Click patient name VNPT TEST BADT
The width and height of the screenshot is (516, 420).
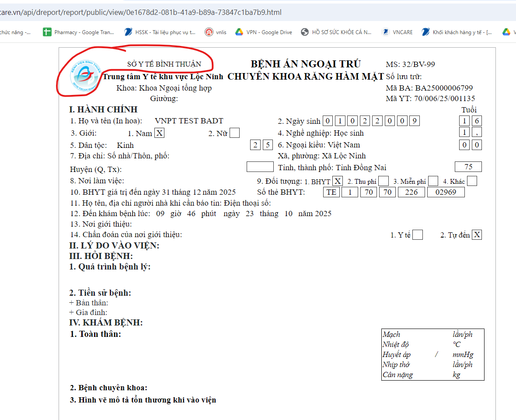(189, 121)
